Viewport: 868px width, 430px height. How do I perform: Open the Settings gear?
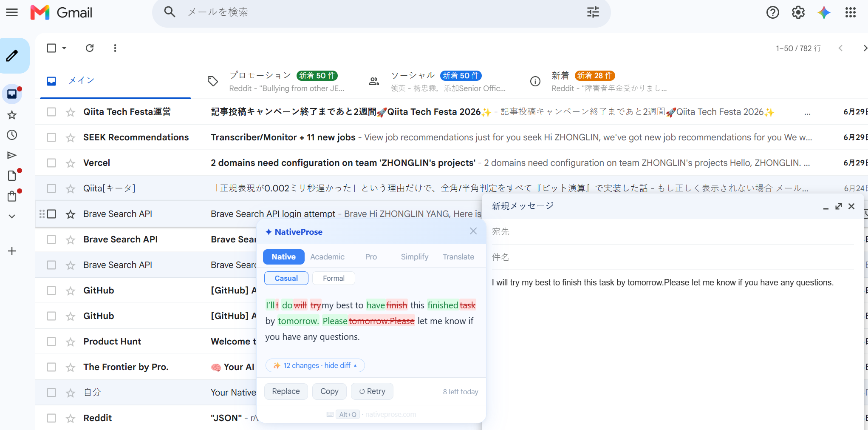tap(798, 13)
